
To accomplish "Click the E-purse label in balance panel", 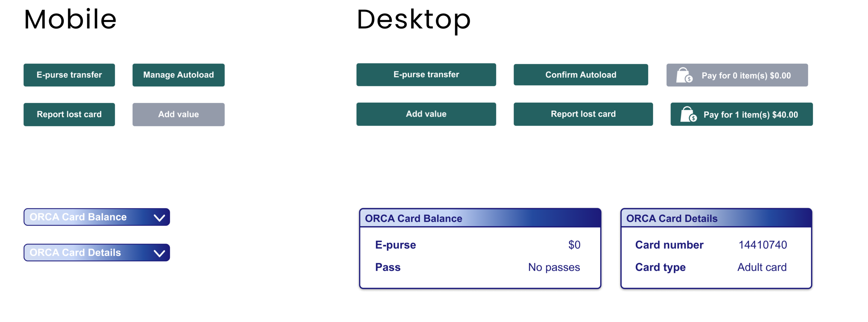I will [x=395, y=245].
